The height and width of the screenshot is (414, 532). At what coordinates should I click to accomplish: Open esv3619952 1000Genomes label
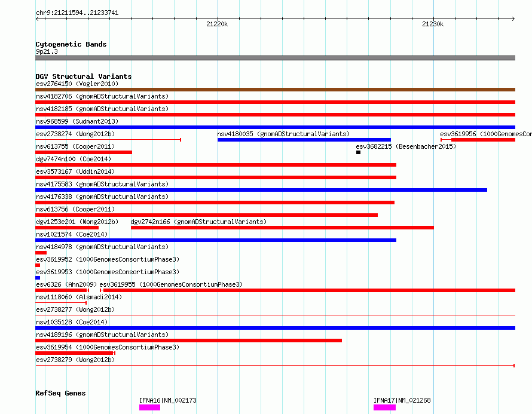coord(108,259)
